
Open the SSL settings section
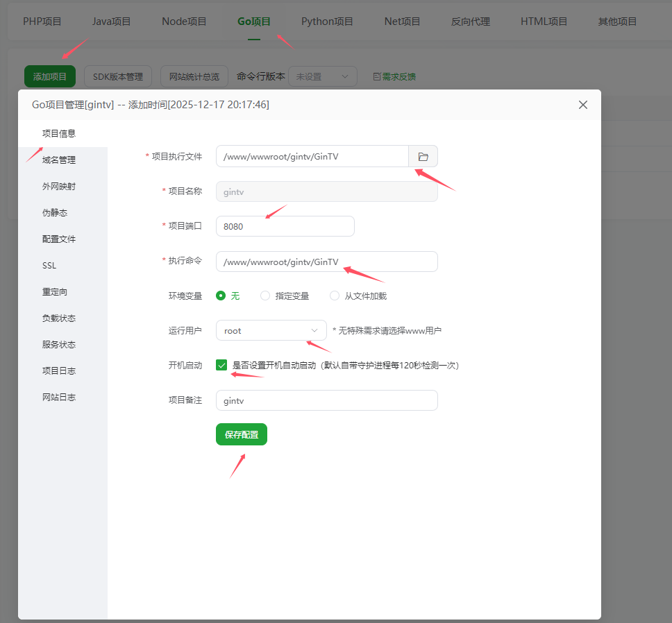[49, 266]
